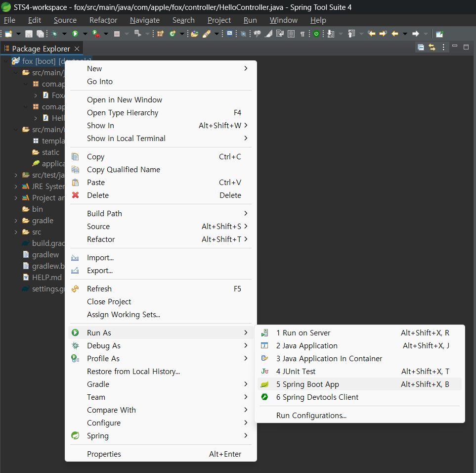
Task: Click the Previous Annotation toolbar icon
Action: (x=351, y=34)
